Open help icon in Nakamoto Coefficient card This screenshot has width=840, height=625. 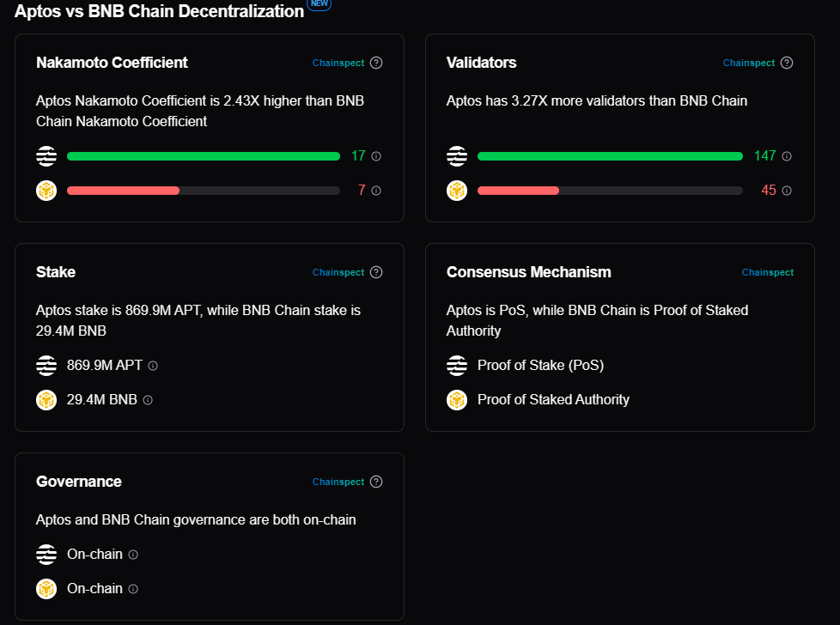(376, 63)
